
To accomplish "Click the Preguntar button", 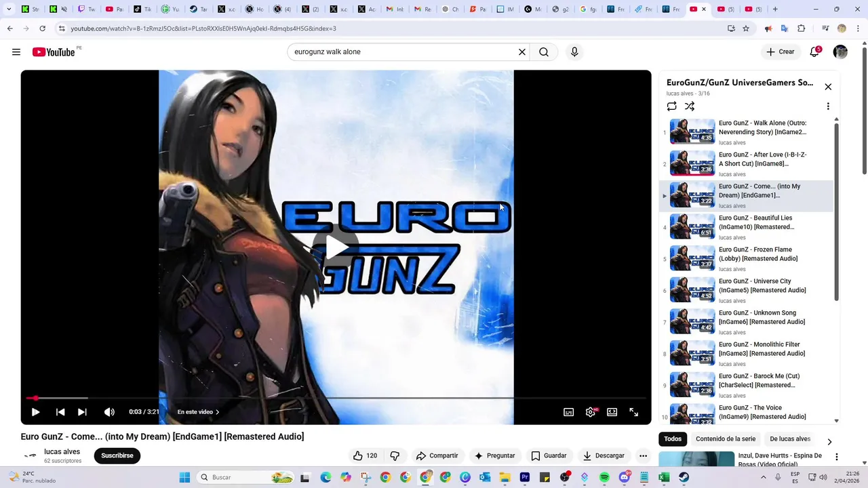I will click(x=494, y=455).
